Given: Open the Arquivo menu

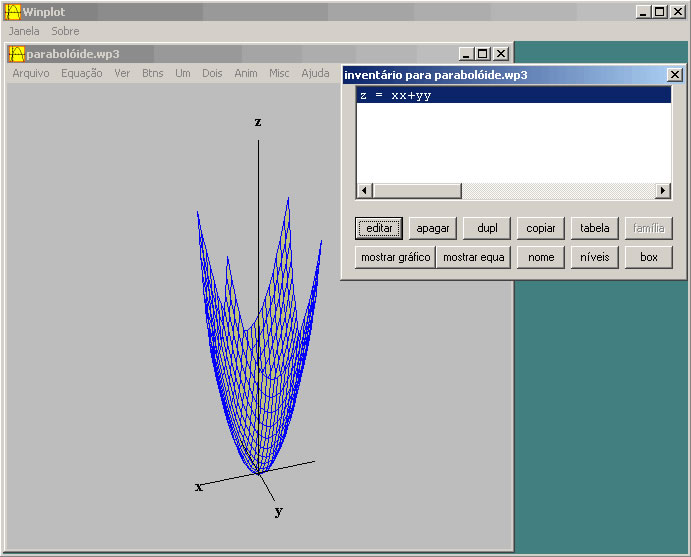Looking at the screenshot, I should (x=31, y=73).
